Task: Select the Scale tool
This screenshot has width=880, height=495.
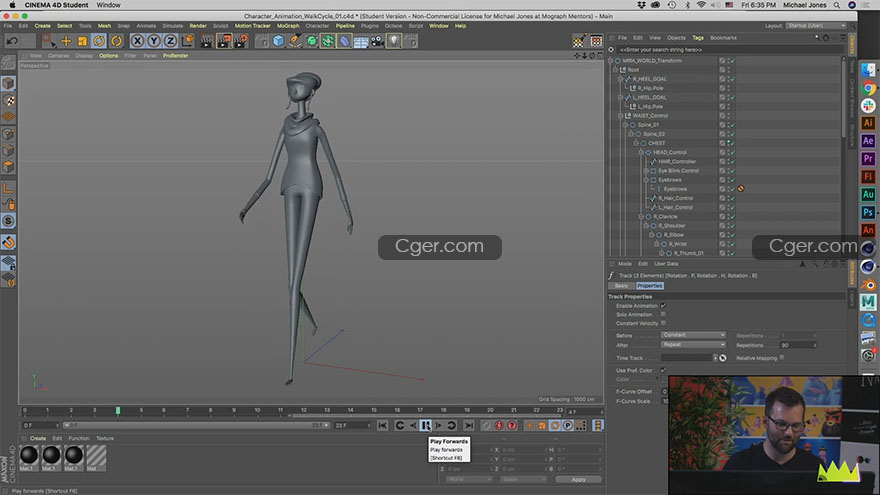Action: click(x=82, y=40)
